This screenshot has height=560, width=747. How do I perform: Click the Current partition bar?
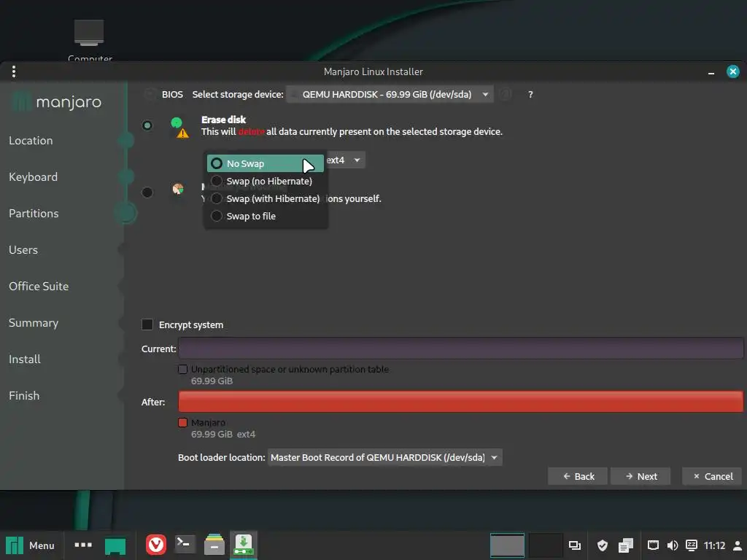click(x=461, y=348)
